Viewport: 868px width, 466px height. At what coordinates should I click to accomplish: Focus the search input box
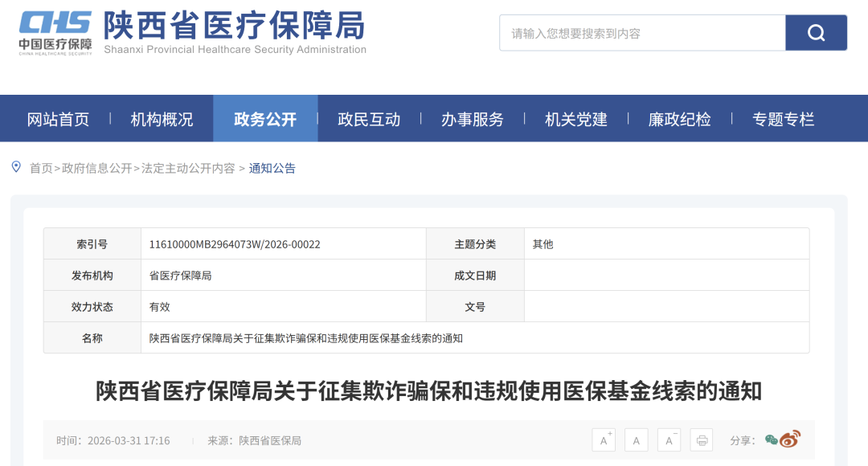point(641,33)
